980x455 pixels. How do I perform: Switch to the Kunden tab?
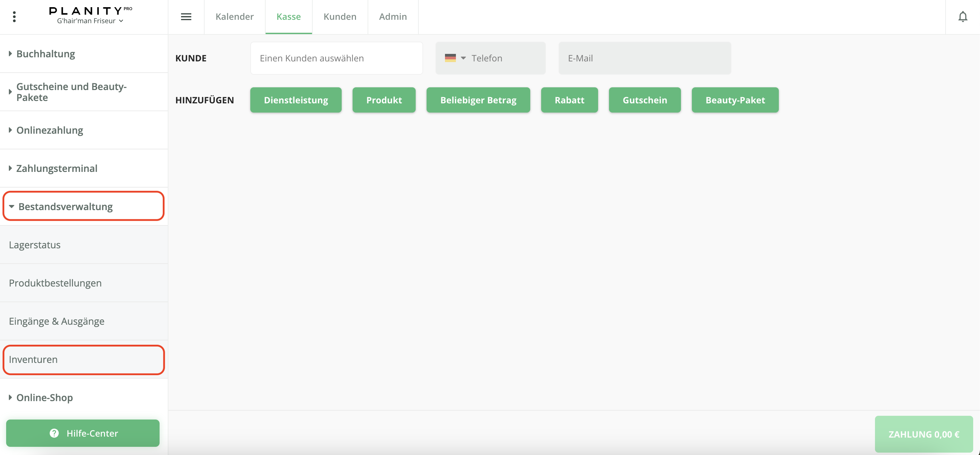[340, 17]
